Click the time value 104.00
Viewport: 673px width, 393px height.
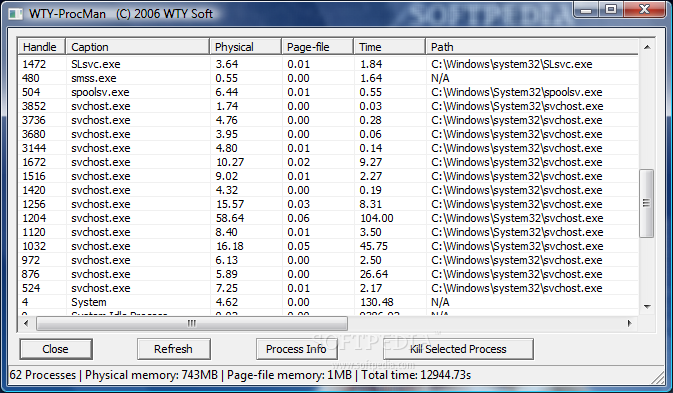click(x=376, y=218)
